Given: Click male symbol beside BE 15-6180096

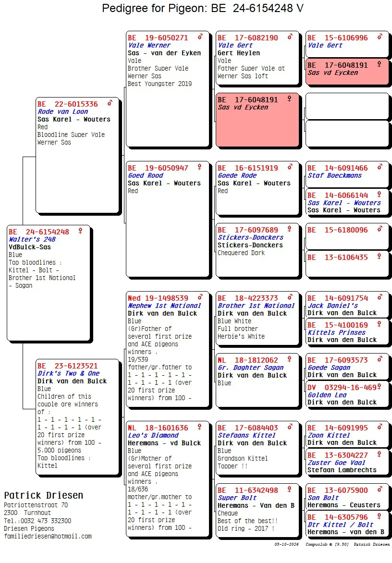Looking at the screenshot, I should (x=380, y=229).
